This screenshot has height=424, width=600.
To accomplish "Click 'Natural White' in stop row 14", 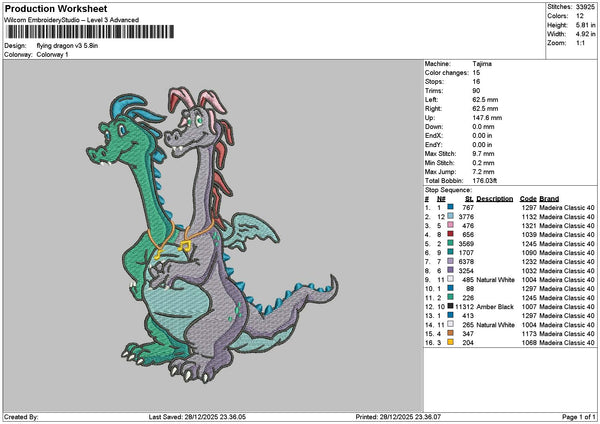I will click(x=496, y=325).
